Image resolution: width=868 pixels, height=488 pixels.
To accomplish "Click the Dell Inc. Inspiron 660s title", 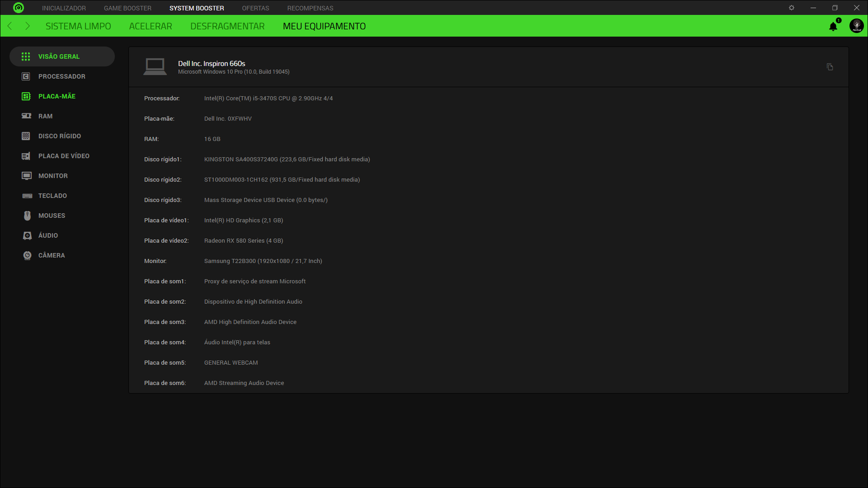I will point(212,63).
